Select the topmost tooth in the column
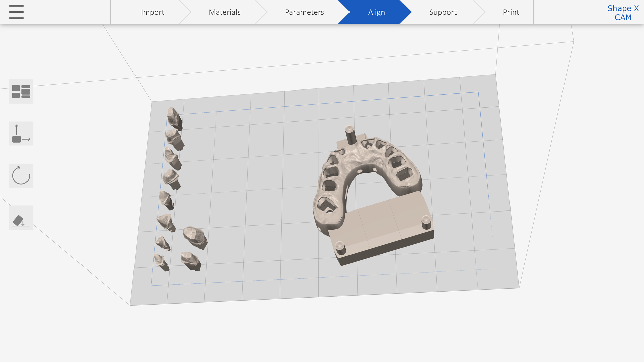The image size is (644, 362). 175,118
